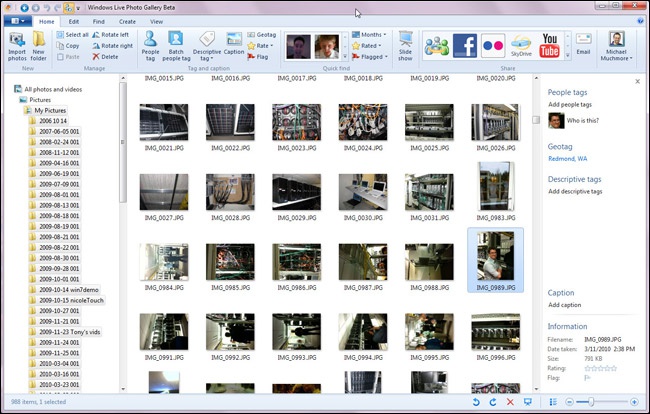Click Add caption field

(565, 305)
